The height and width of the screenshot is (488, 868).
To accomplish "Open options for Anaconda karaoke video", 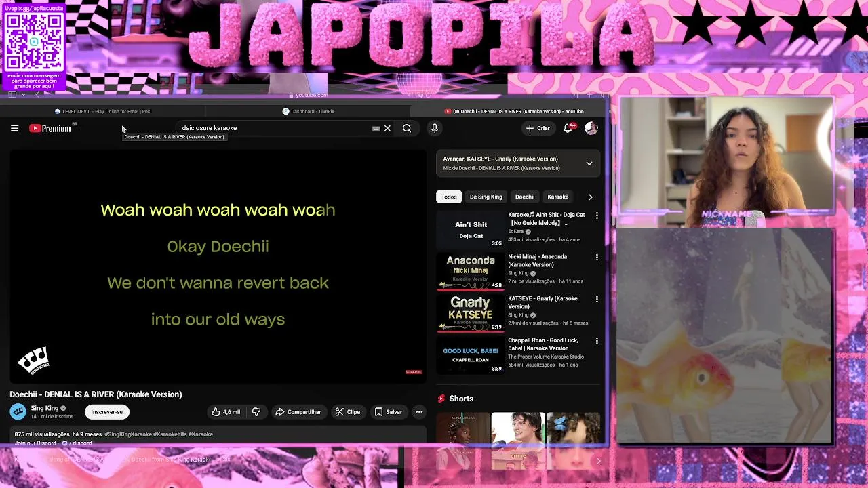I will point(597,258).
